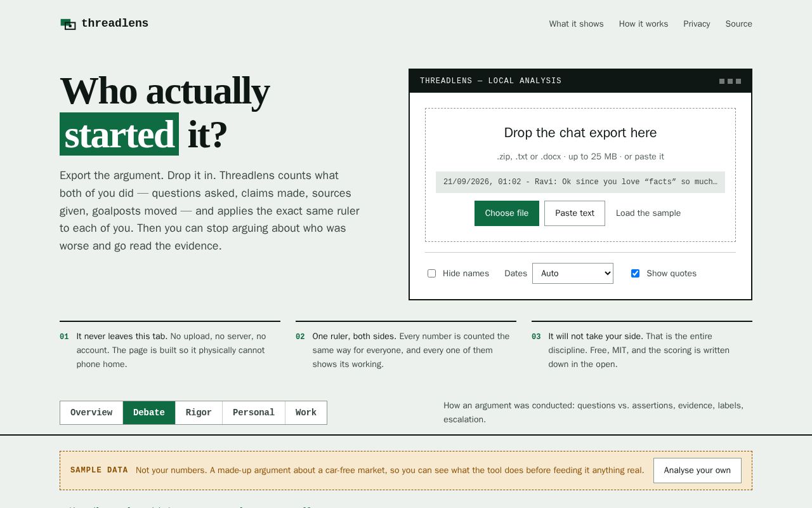Open the Privacy nav link

coord(697,24)
